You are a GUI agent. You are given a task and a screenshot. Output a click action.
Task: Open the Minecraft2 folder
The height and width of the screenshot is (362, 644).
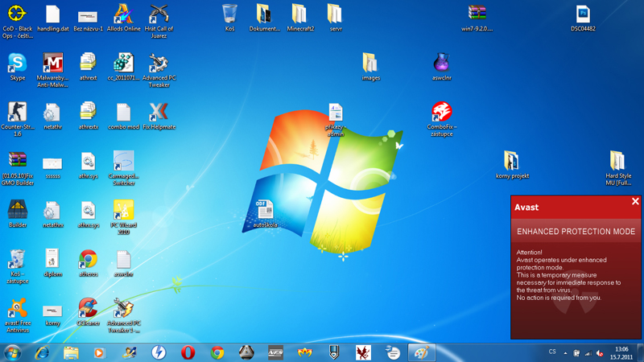(299, 14)
